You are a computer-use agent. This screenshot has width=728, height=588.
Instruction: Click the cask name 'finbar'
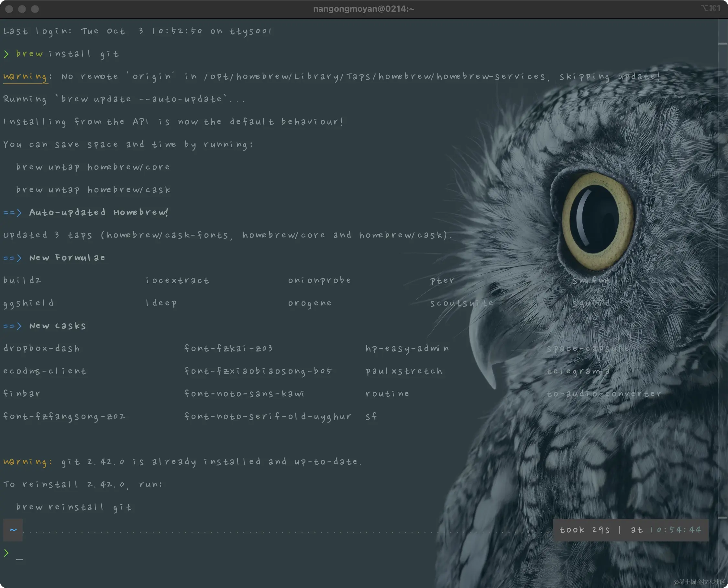pyautogui.click(x=22, y=394)
